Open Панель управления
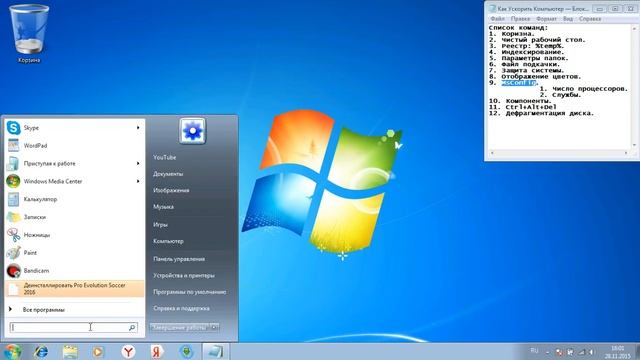This screenshot has width=640, height=360. (x=179, y=259)
